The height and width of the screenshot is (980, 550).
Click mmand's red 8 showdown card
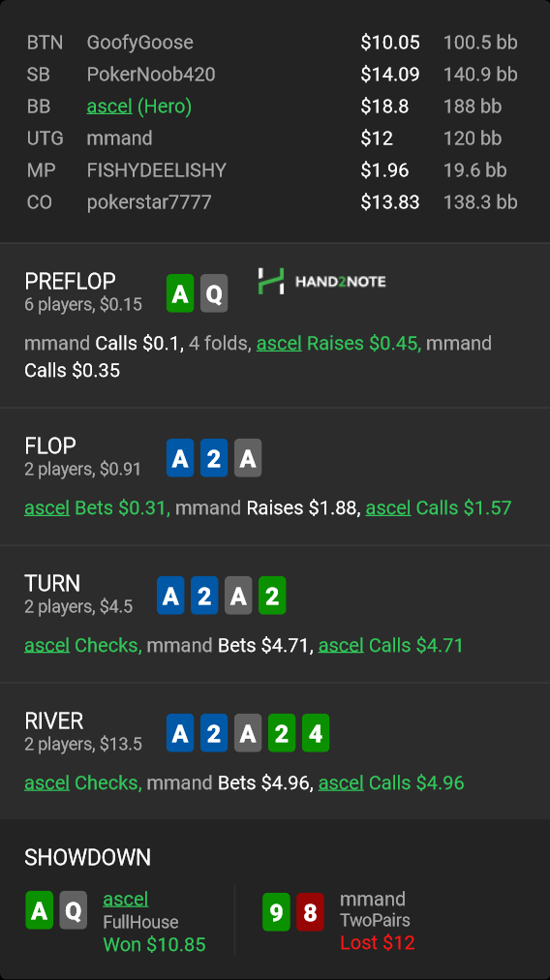pyautogui.click(x=310, y=912)
